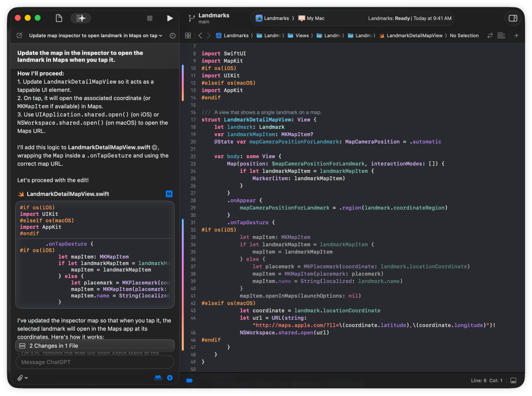
Task: Click the blue breakpoint toggle at bottom
Action: pyautogui.click(x=189, y=380)
